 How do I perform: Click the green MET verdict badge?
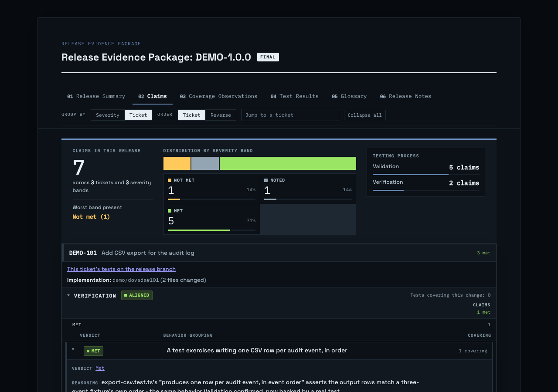click(93, 351)
